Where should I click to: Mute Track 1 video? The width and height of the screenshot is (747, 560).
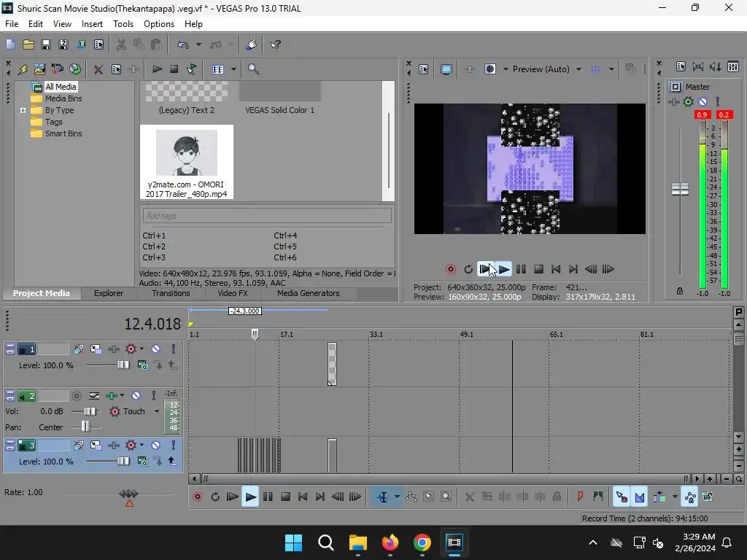point(156,349)
